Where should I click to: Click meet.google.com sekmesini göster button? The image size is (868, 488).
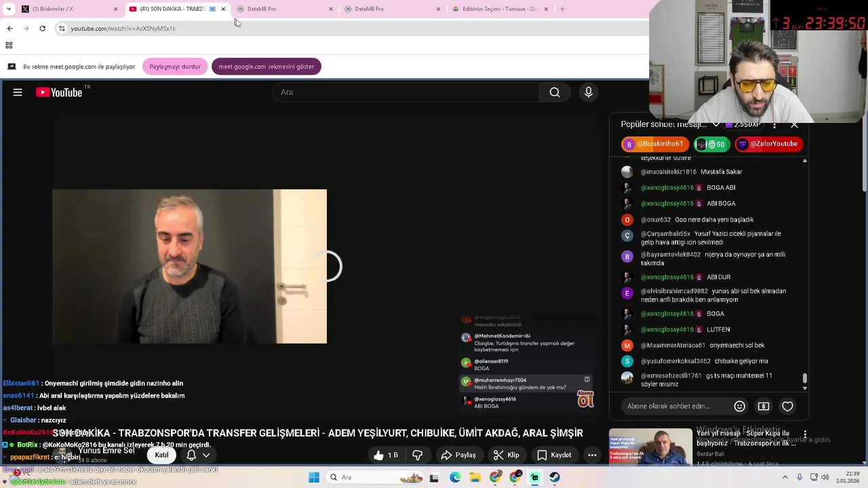pos(267,66)
